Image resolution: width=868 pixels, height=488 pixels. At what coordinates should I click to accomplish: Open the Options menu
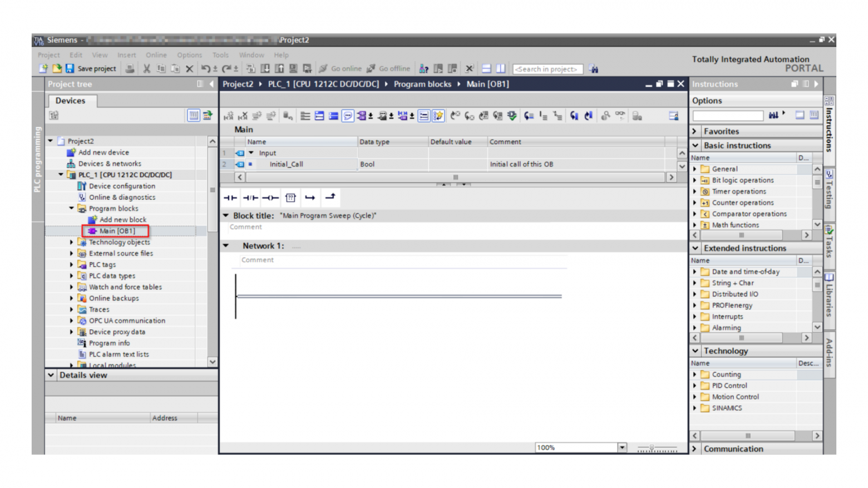pyautogui.click(x=189, y=55)
